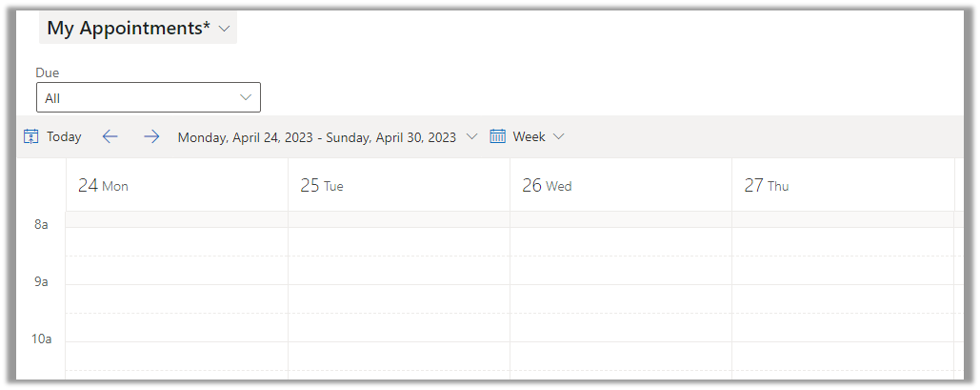Click the 9a time slot on Thursday
This screenshot has height=390, width=980.
[842, 298]
